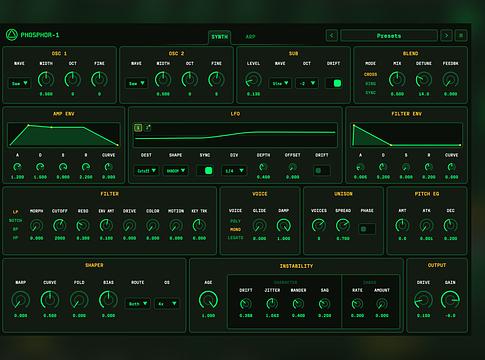Click the Output gain knob

click(450, 300)
